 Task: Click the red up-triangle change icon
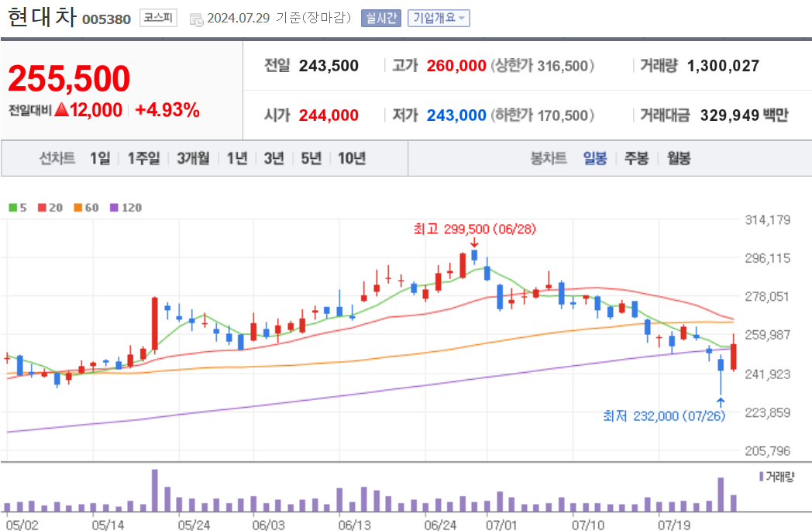tap(62, 109)
